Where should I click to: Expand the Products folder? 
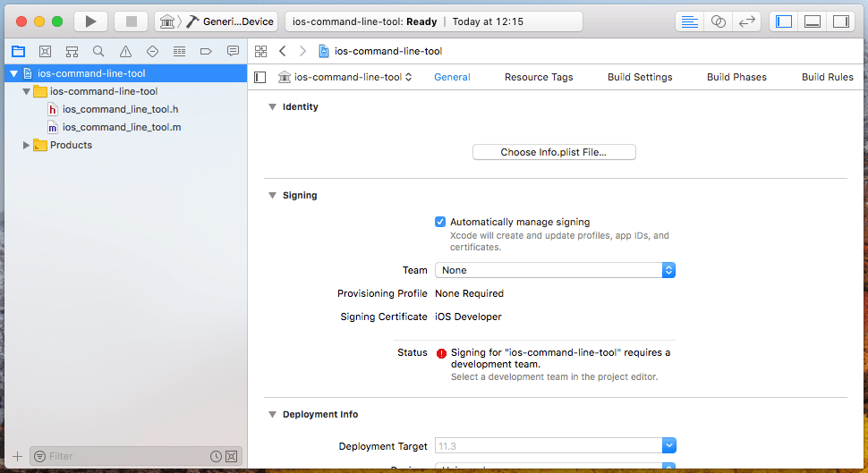tap(26, 145)
